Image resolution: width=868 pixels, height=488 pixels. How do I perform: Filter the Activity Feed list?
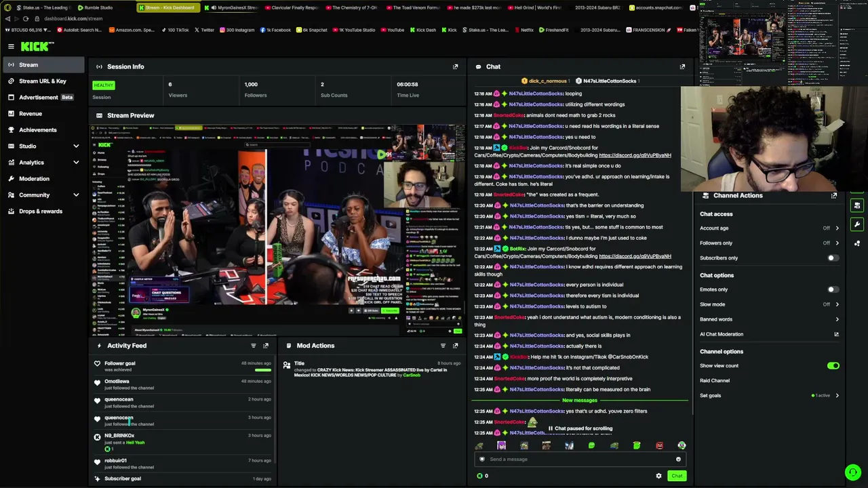pos(254,346)
